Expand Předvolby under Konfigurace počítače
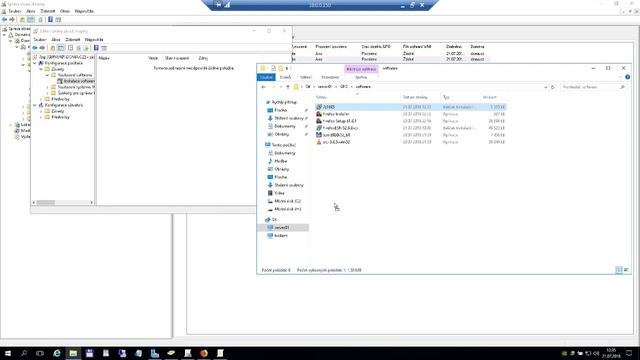The image size is (640, 360). [41, 99]
